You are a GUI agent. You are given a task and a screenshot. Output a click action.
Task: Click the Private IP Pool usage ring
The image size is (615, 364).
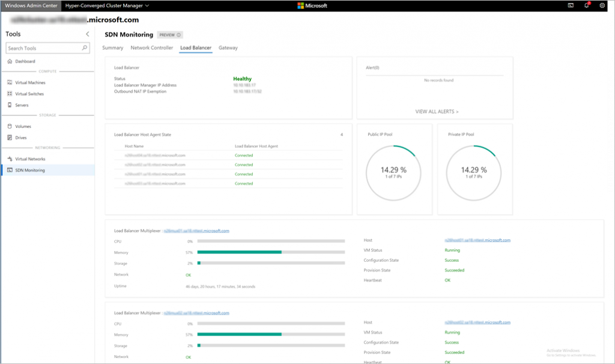pyautogui.click(x=474, y=173)
